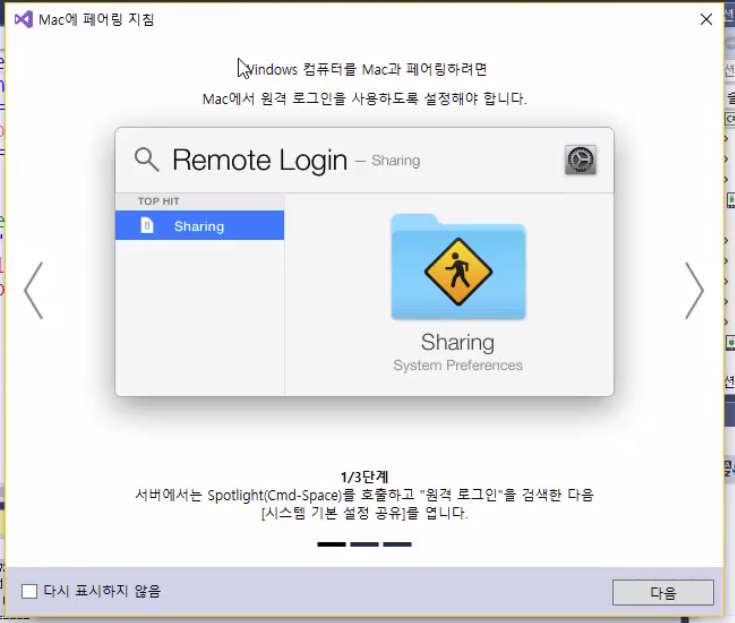735x623 pixels.
Task: Click the 다음 button
Action: [663, 593]
